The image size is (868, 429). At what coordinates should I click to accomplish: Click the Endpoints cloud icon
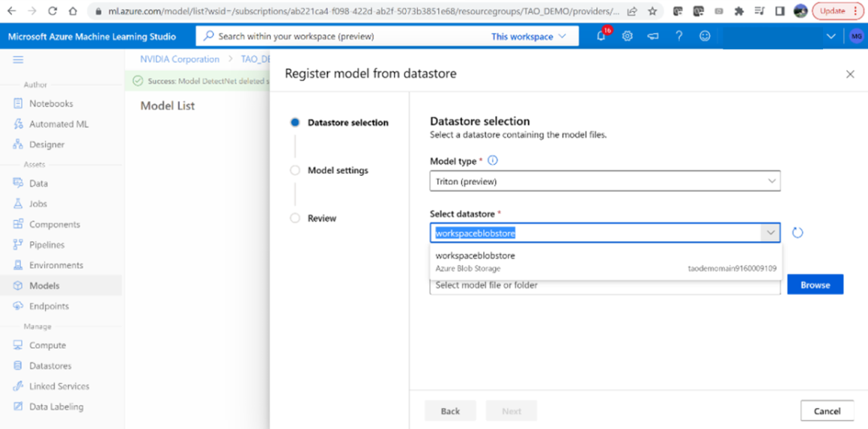18,306
